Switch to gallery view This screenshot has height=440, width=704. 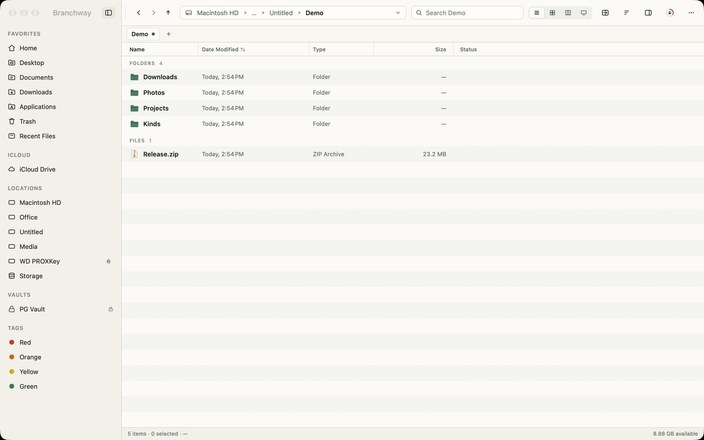[x=584, y=13]
